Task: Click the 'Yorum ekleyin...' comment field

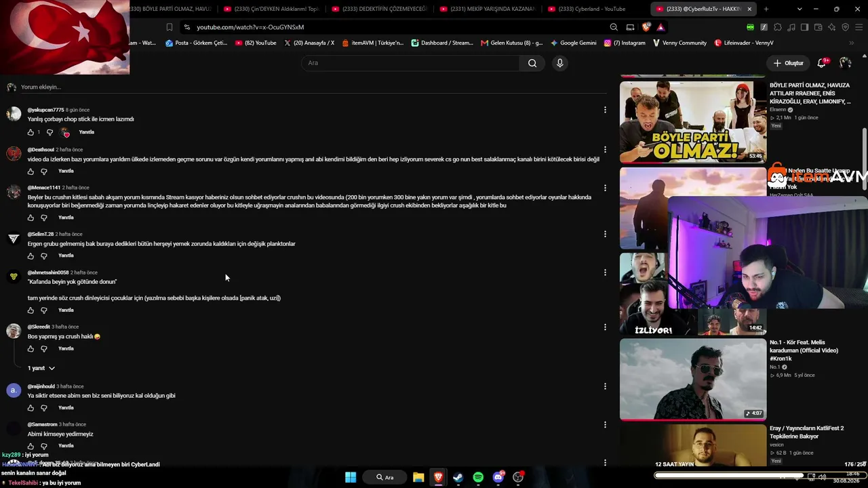Action: (315, 87)
